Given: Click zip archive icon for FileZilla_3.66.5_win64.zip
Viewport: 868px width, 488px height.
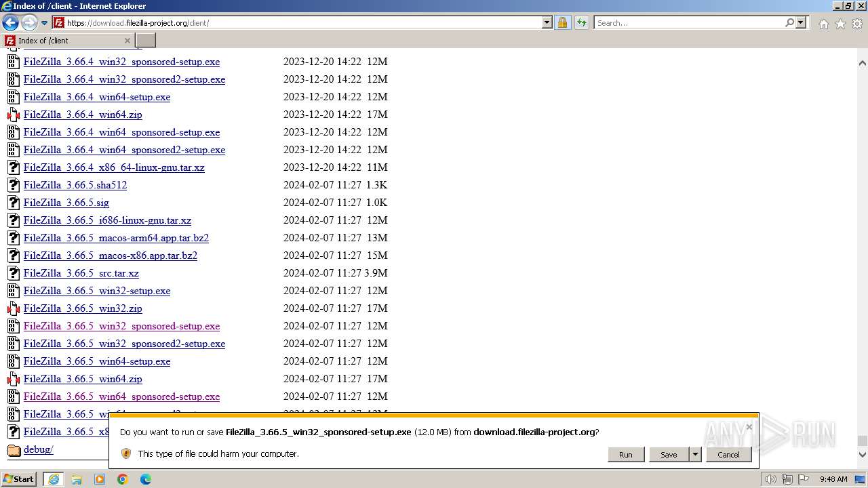Looking at the screenshot, I should point(14,379).
